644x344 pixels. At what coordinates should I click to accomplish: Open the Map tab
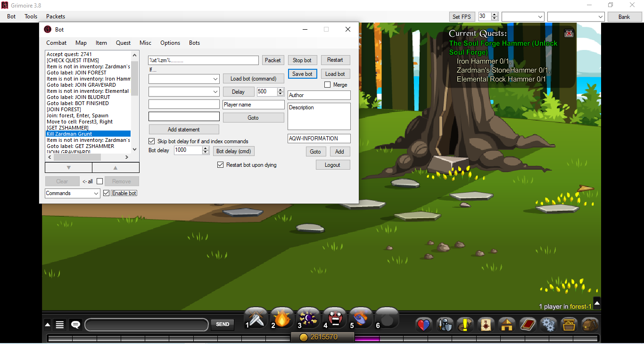point(81,43)
